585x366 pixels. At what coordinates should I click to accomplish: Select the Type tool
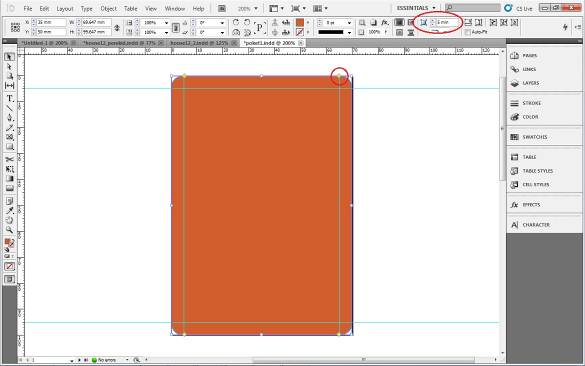point(9,98)
